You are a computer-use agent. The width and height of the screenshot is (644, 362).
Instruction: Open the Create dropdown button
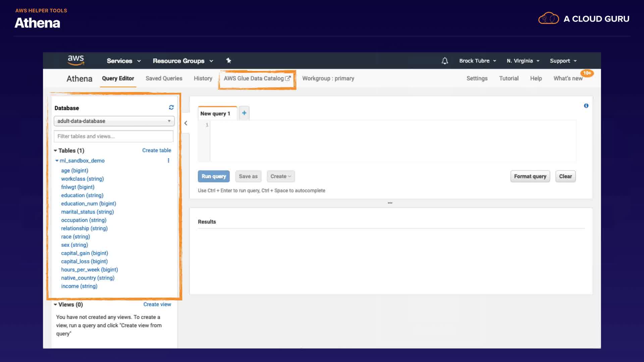pyautogui.click(x=281, y=176)
